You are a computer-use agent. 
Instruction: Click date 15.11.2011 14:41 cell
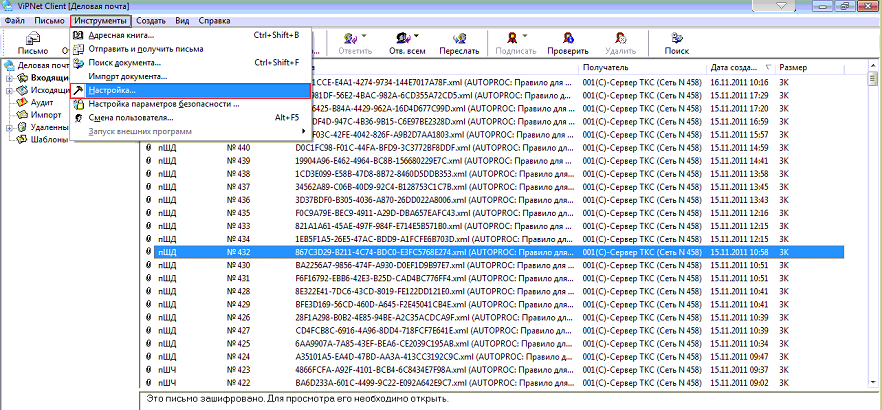pyautogui.click(x=739, y=161)
